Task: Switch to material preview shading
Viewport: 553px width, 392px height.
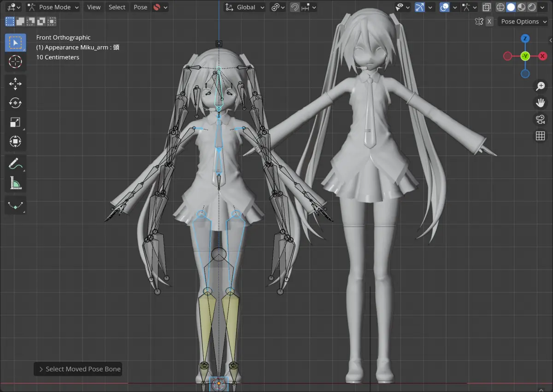Action: pos(521,7)
